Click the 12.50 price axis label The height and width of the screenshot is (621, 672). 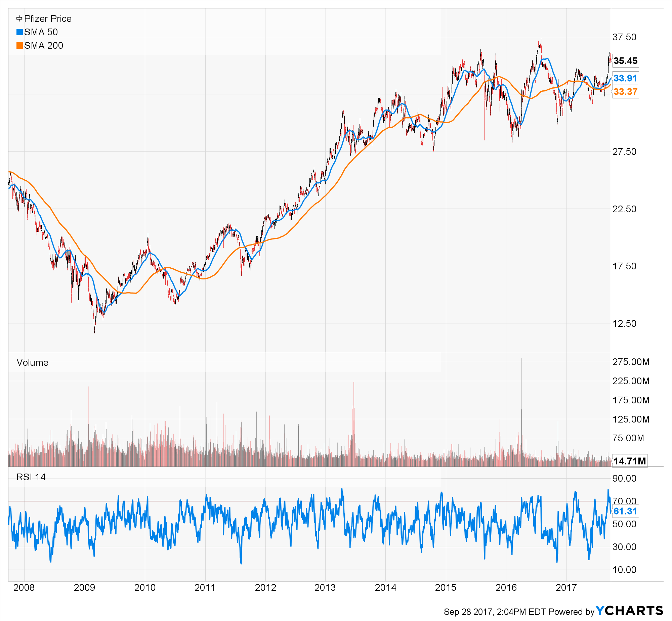pyautogui.click(x=624, y=324)
